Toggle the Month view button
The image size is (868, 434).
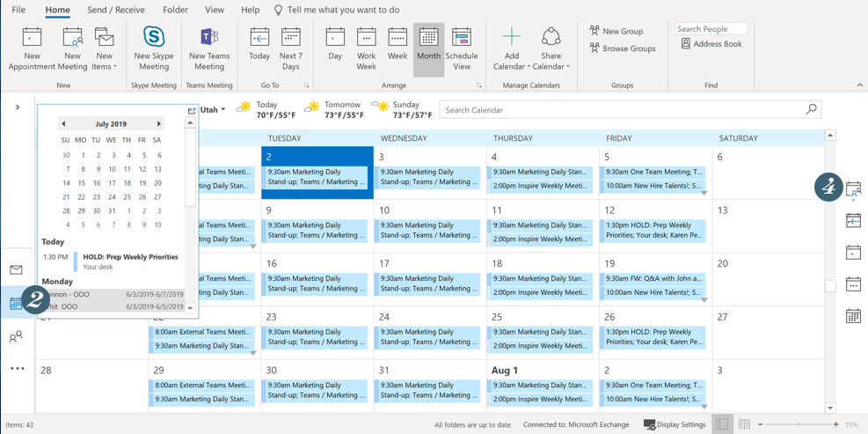click(x=428, y=48)
